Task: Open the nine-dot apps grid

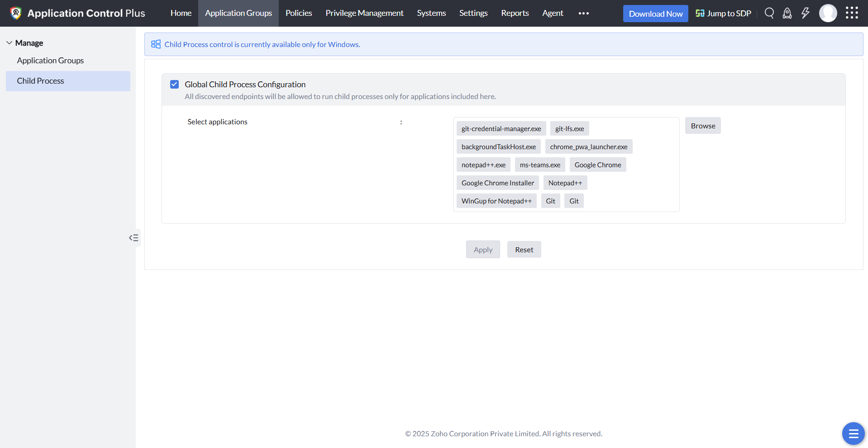Action: point(852,13)
